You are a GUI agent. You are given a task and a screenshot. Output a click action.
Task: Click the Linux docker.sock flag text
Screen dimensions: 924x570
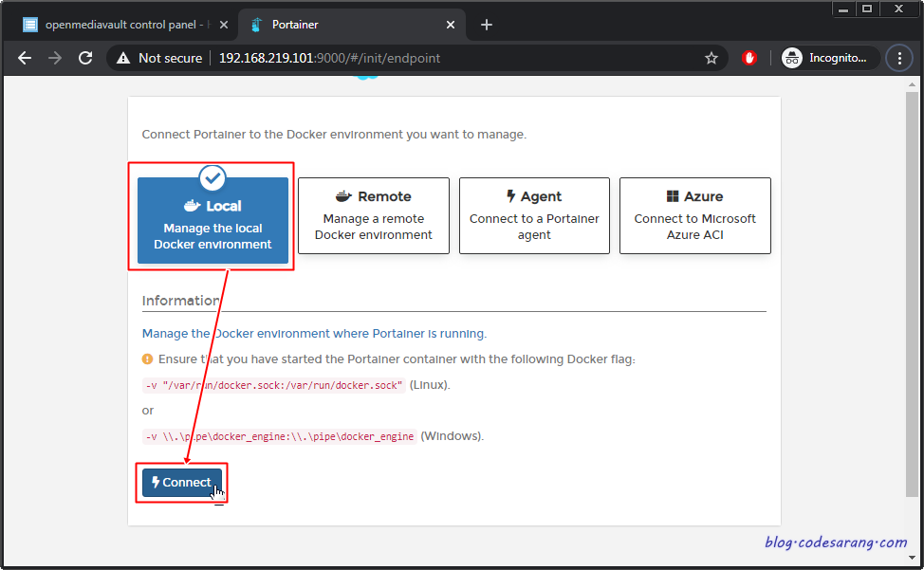[274, 386]
